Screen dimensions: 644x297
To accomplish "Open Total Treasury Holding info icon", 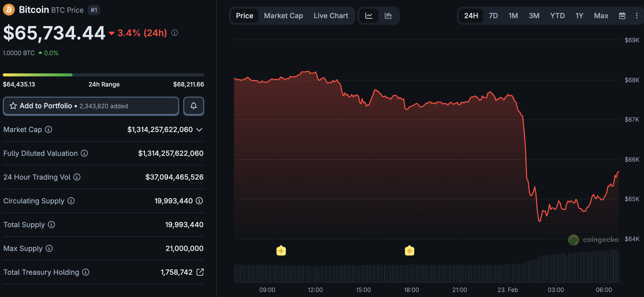I will pyautogui.click(x=86, y=272).
